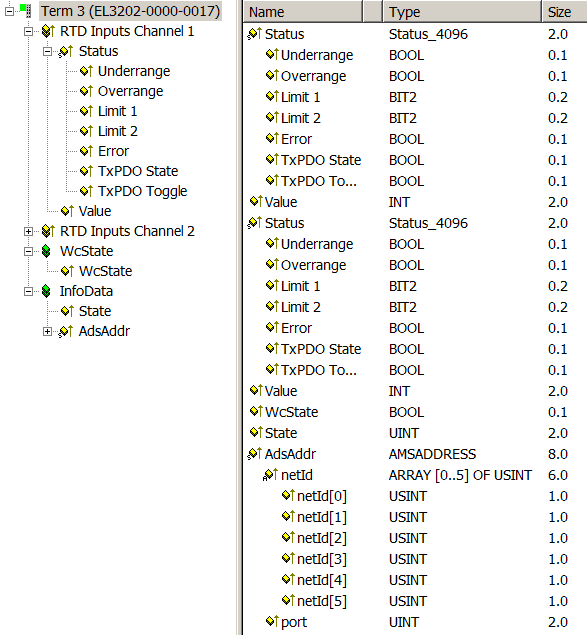This screenshot has width=587, height=635.
Task: Click the netId[1] variable icon
Action: click(288, 516)
